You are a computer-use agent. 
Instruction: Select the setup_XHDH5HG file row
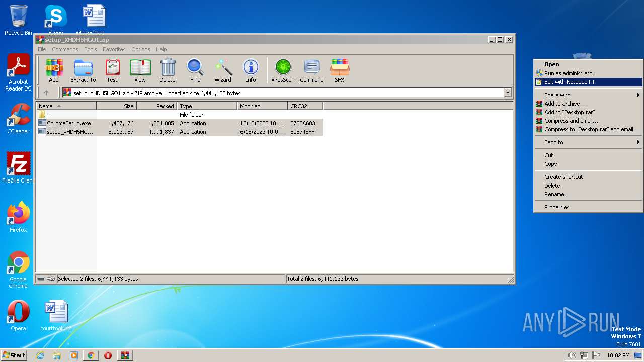[180, 132]
